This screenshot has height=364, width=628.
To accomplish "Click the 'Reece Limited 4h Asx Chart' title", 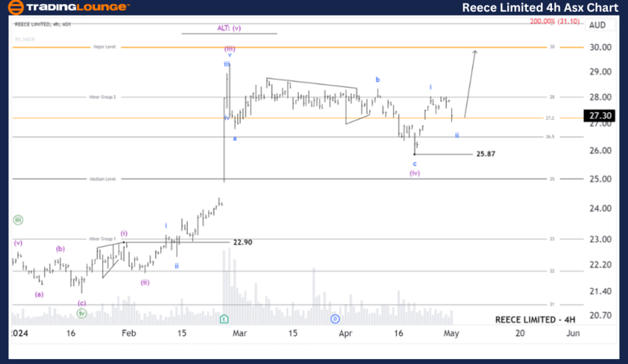I will point(540,8).
